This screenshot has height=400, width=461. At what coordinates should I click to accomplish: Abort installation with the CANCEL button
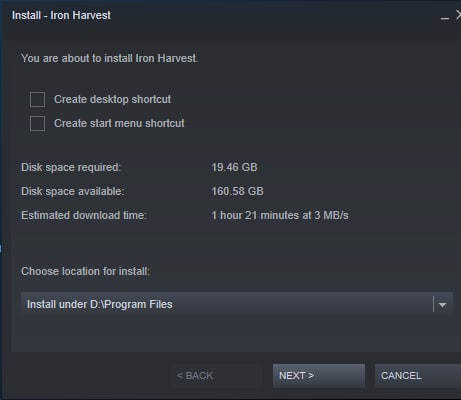(x=418, y=376)
